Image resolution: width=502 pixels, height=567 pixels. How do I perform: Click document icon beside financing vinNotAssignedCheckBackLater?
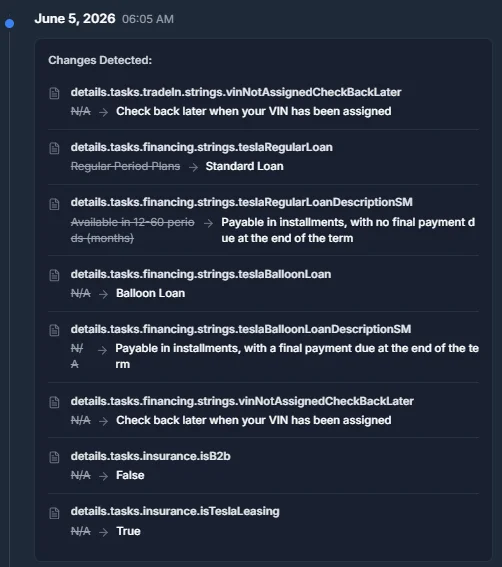point(54,402)
